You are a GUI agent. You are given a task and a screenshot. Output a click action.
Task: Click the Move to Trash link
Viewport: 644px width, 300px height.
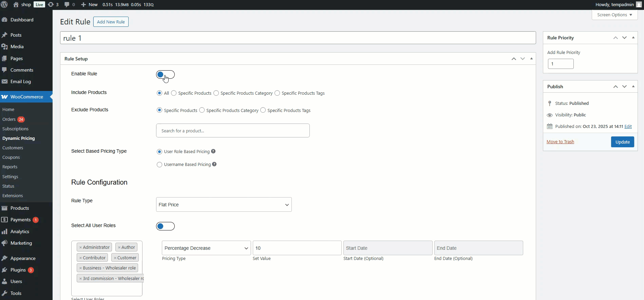[x=560, y=142]
